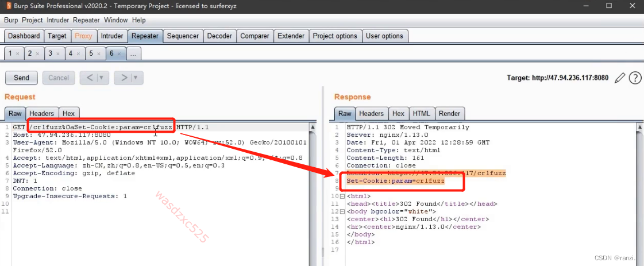Go back to previous request with < button
Screen dimensions: 644x266
[88, 78]
